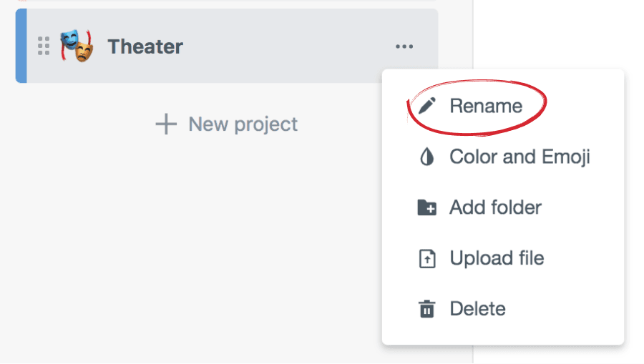
Task: Choose the Delete text in the menu
Action: 477,310
